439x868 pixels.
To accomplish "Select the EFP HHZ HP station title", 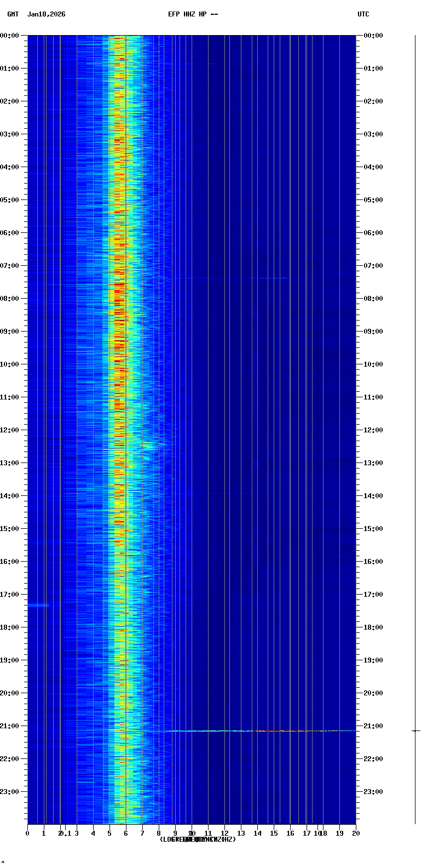I will (193, 14).
